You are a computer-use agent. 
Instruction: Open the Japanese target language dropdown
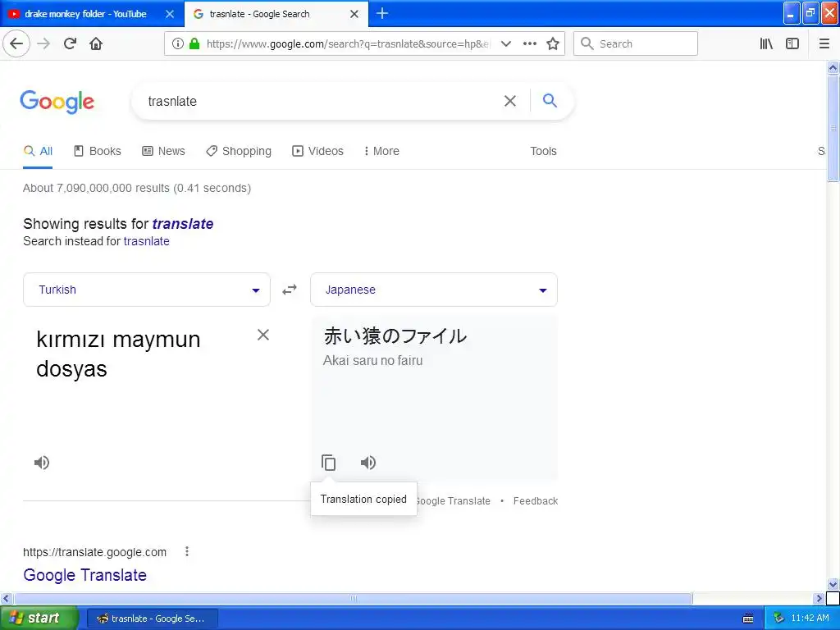(x=434, y=290)
